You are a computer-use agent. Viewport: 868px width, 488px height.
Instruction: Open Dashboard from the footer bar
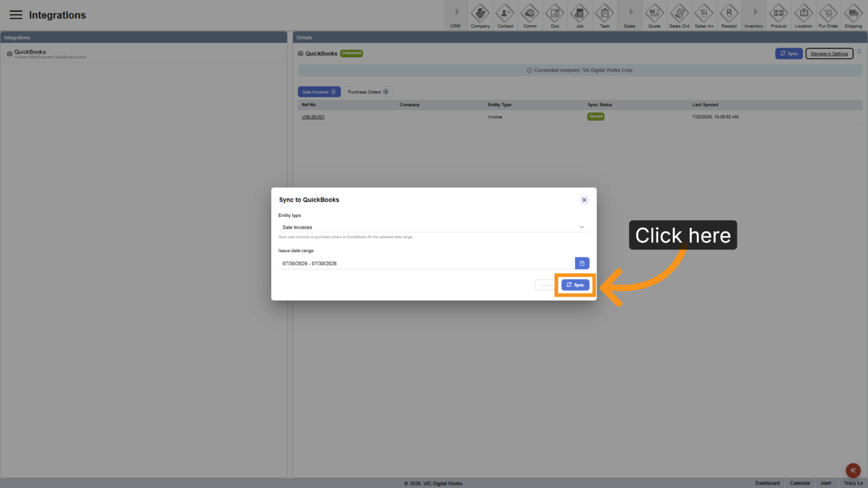point(767,483)
